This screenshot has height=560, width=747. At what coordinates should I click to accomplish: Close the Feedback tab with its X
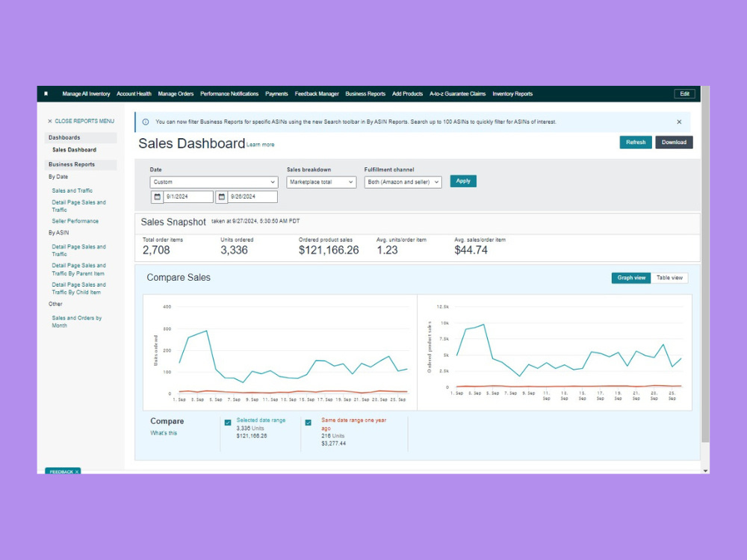pyautogui.click(x=77, y=472)
